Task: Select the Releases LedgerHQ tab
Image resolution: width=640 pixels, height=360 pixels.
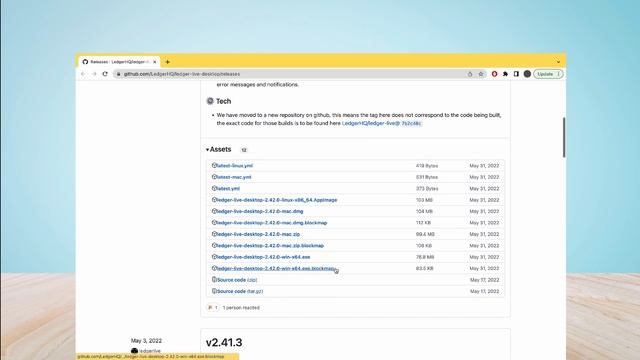Action: [119, 62]
